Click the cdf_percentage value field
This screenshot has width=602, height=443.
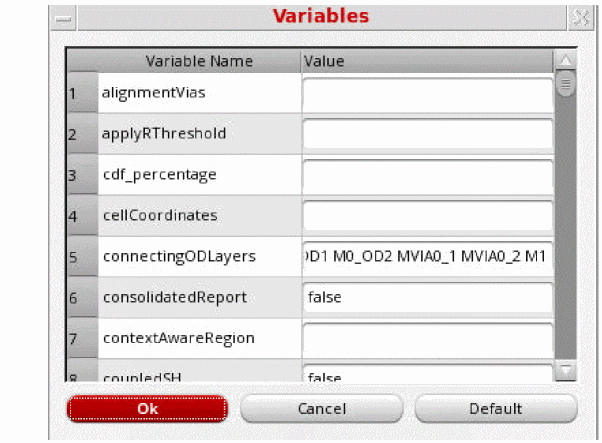(x=428, y=175)
